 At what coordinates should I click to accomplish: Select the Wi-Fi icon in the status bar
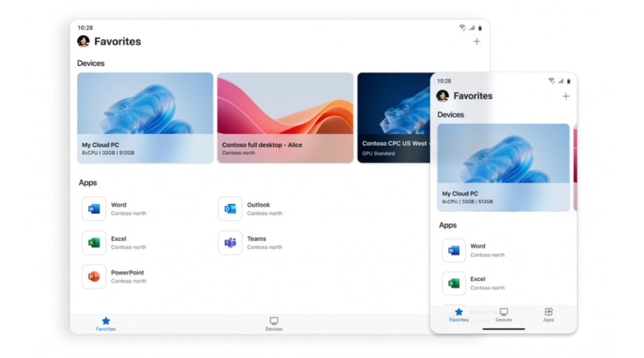point(463,27)
